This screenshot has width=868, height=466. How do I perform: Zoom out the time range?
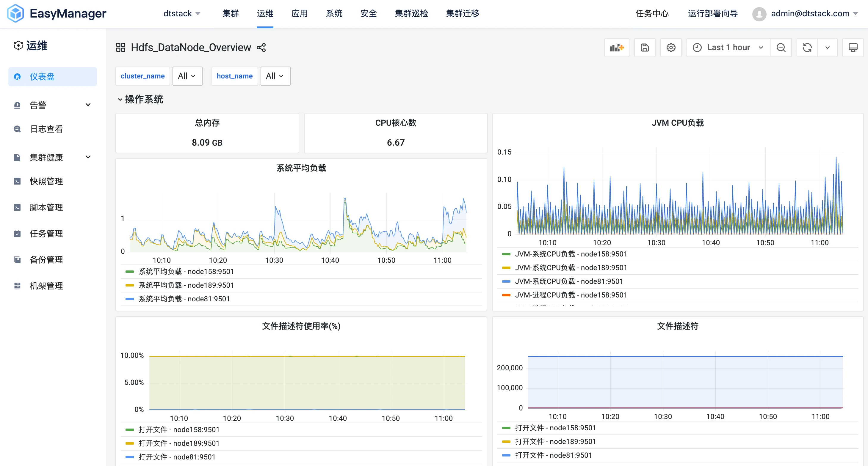[781, 48]
